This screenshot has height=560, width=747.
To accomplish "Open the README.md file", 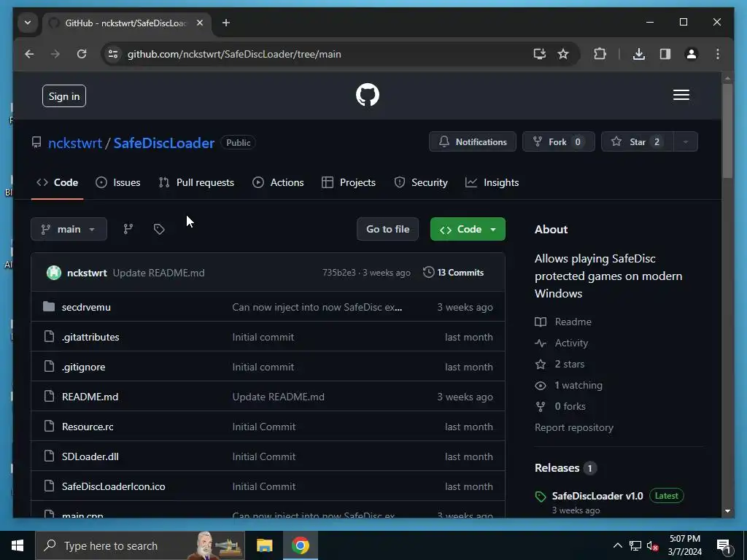I will coord(90,397).
